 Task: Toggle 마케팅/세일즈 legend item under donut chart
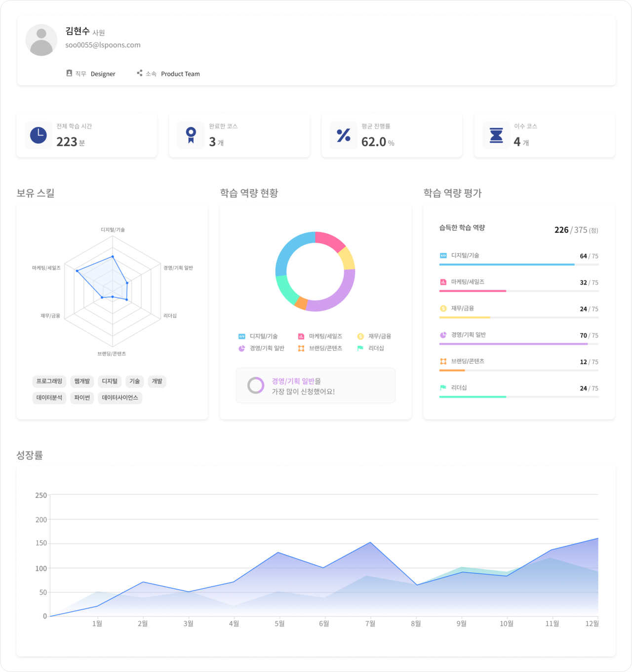320,336
